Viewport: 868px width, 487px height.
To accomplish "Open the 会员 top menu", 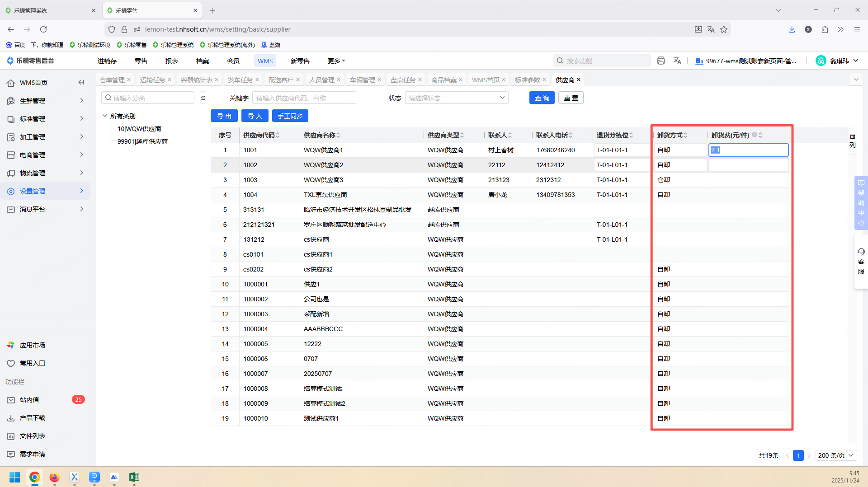I will (x=233, y=61).
